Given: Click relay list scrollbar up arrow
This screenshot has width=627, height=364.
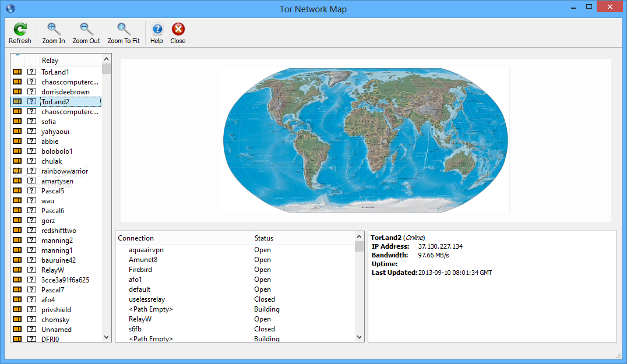Looking at the screenshot, I should coord(107,59).
